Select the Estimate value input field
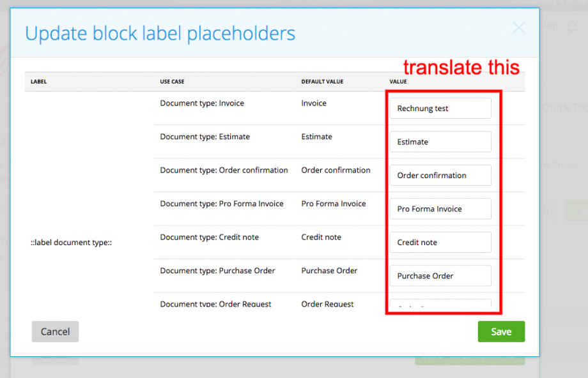Image resolution: width=588 pixels, height=378 pixels. (440, 142)
